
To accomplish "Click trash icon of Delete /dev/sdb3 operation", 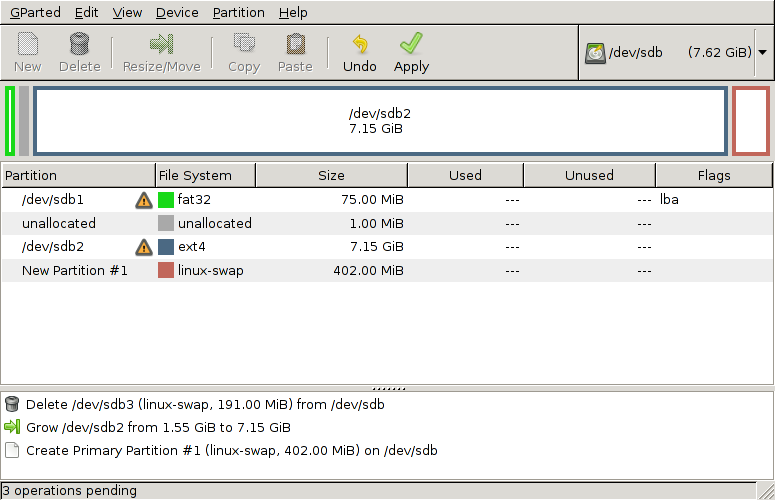I will tap(12, 404).
